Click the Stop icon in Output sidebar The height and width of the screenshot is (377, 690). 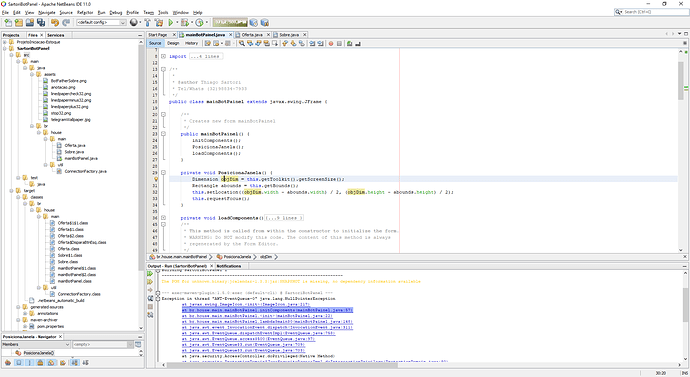tap(150, 307)
